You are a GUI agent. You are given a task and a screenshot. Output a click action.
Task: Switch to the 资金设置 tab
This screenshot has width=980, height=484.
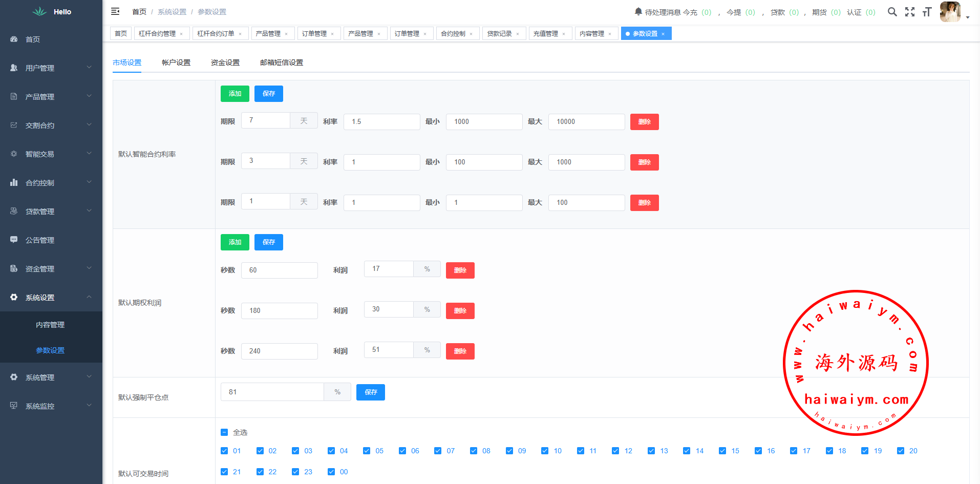(x=225, y=62)
